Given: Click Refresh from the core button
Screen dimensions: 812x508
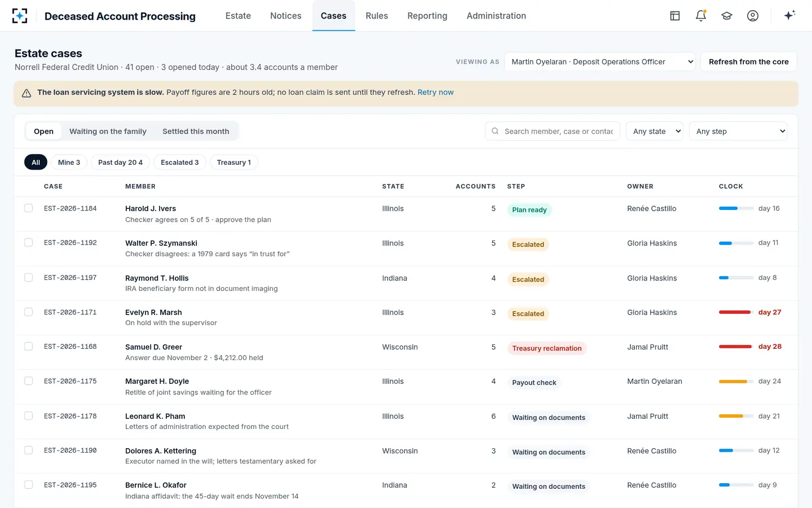Looking at the screenshot, I should click(x=749, y=62).
